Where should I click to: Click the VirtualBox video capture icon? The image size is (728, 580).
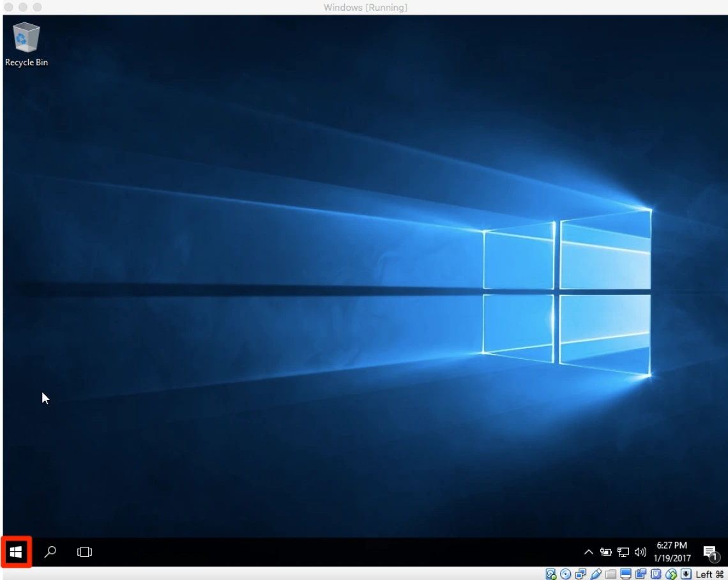pos(641,574)
